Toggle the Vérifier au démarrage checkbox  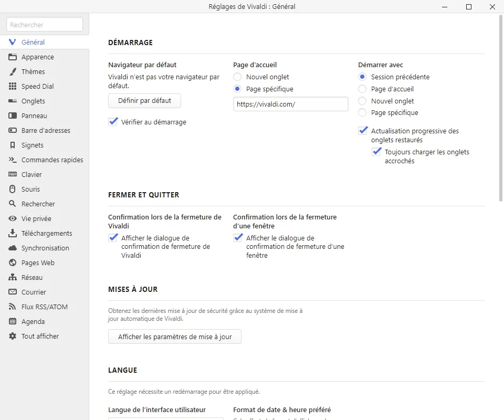tap(113, 122)
